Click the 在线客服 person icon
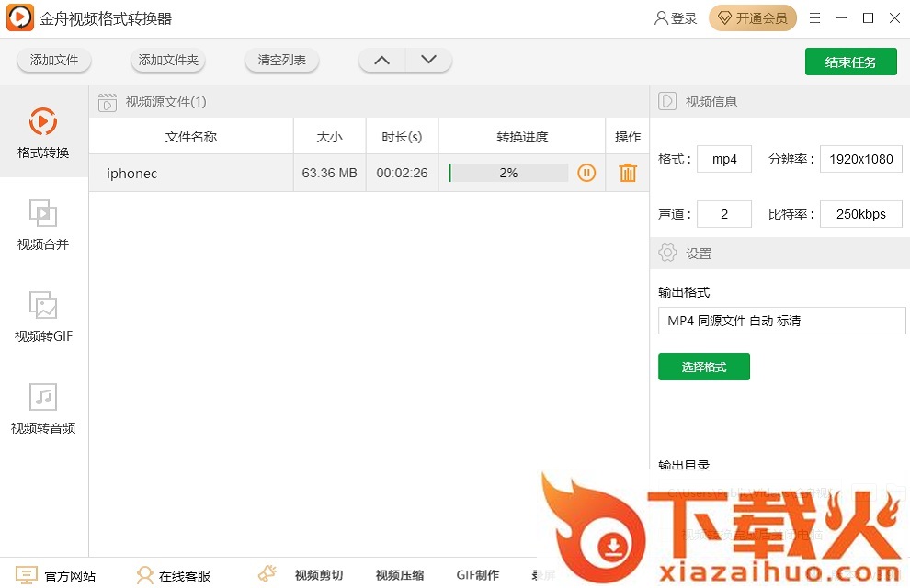910x588 pixels. tap(144, 574)
